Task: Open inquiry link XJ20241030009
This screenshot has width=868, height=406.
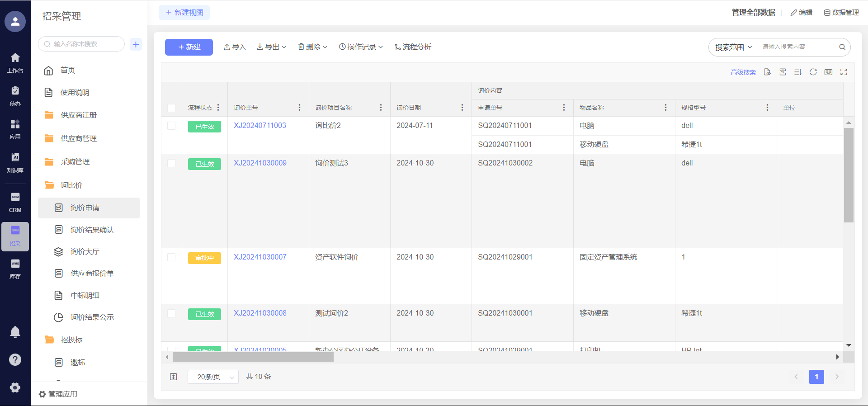Action: [x=260, y=163]
